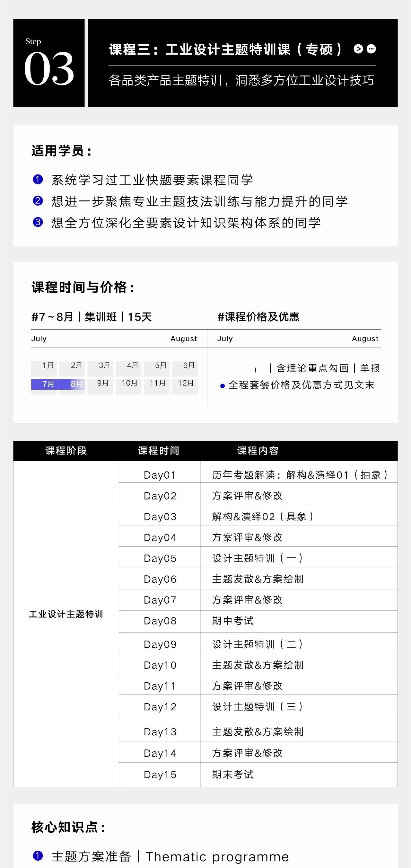Click the 课程时间 column header
The width and height of the screenshot is (411, 868).
coord(159,450)
